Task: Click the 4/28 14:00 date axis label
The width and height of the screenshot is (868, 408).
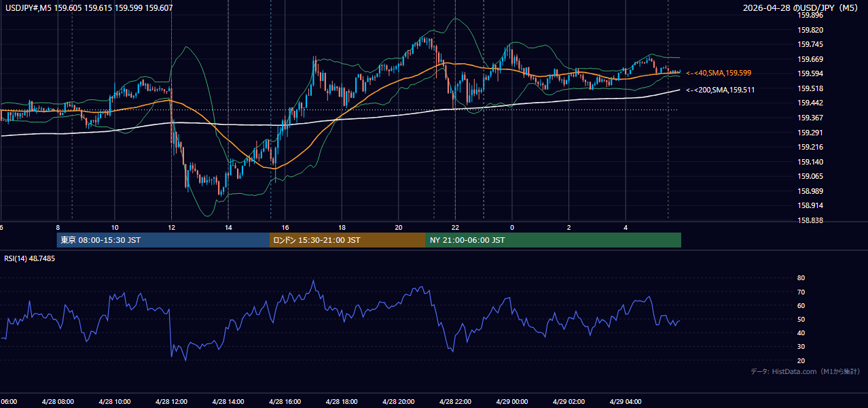Action: click(x=228, y=402)
